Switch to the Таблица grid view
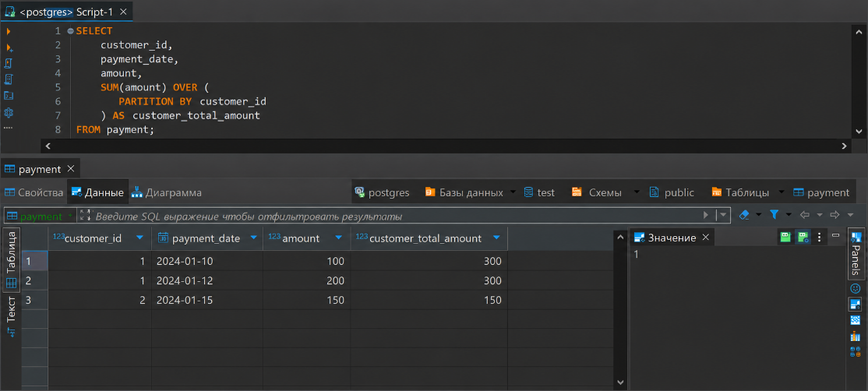Image resolution: width=868 pixels, height=391 pixels. point(12,259)
